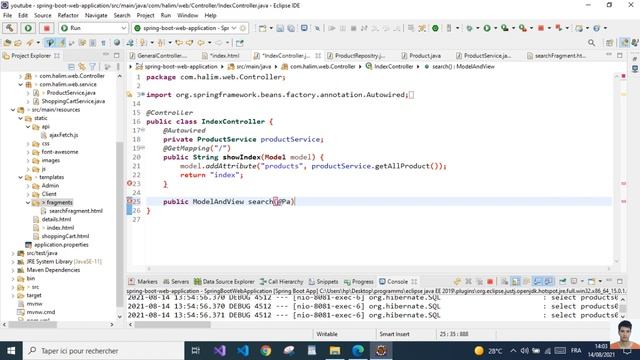640x360 pixels.
Task: Toggle Show Whitespace Characters button
Action: point(103,42)
